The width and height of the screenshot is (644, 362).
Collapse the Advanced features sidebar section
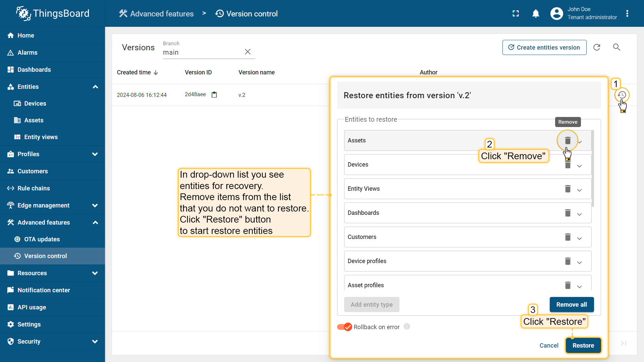[x=95, y=223]
